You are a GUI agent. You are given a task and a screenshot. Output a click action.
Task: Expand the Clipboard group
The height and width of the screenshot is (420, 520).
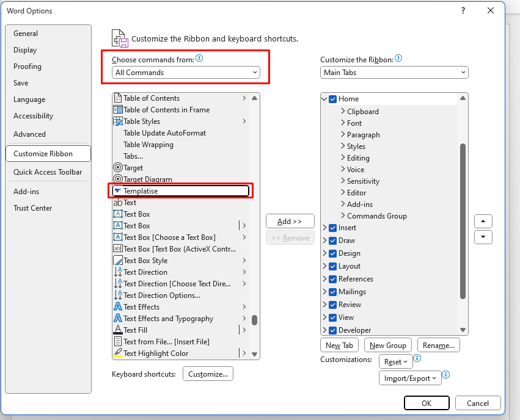pyautogui.click(x=343, y=111)
